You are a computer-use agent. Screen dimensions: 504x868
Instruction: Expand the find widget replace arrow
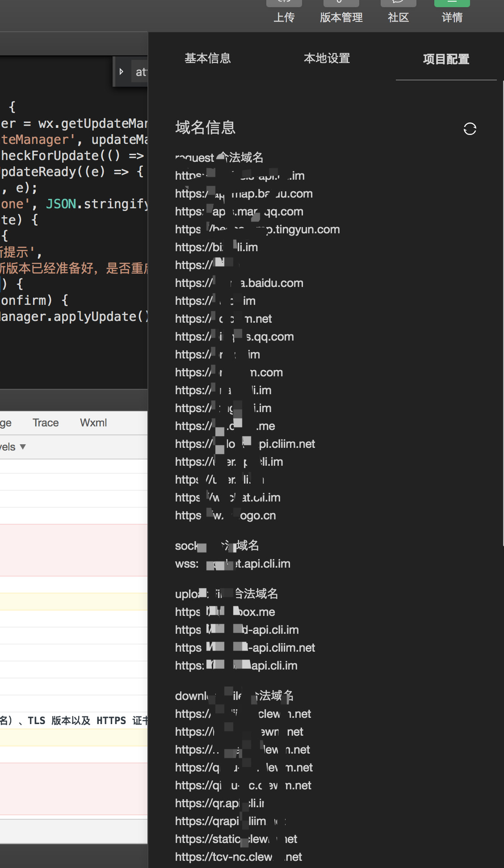coord(121,72)
